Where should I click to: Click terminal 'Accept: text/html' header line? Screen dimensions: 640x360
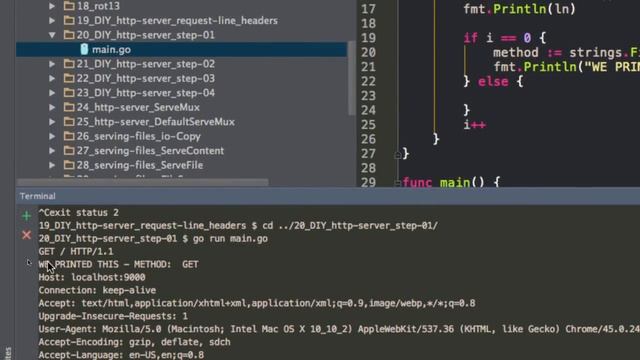click(x=257, y=303)
